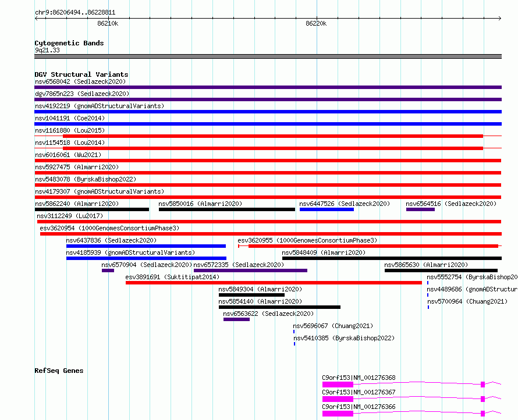
Task: Select the nsv1154518 (Lou2014) label
Action: click(x=70, y=143)
